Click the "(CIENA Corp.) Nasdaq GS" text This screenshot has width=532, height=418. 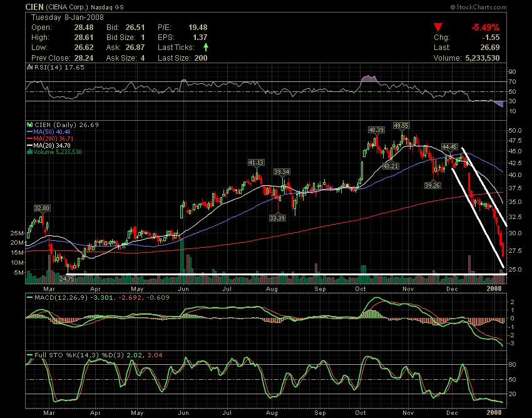pos(84,7)
